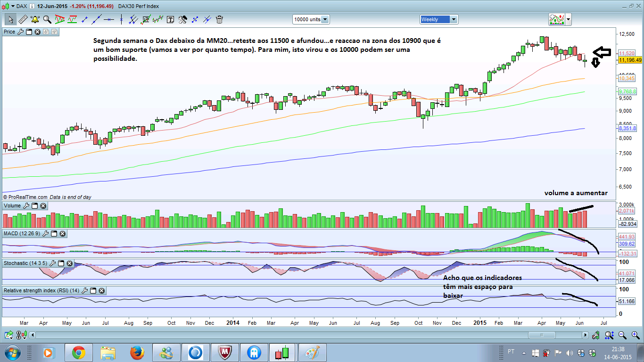Open Stochastic panel wrench settings

click(x=52, y=263)
